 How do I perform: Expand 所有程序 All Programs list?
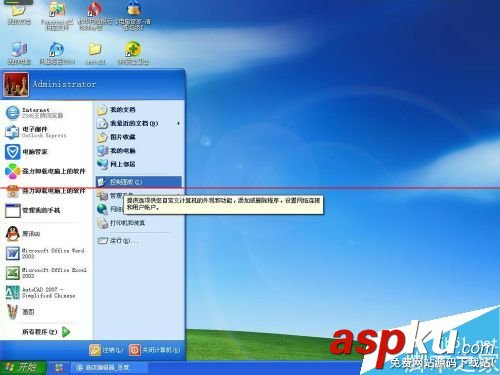pos(46,332)
